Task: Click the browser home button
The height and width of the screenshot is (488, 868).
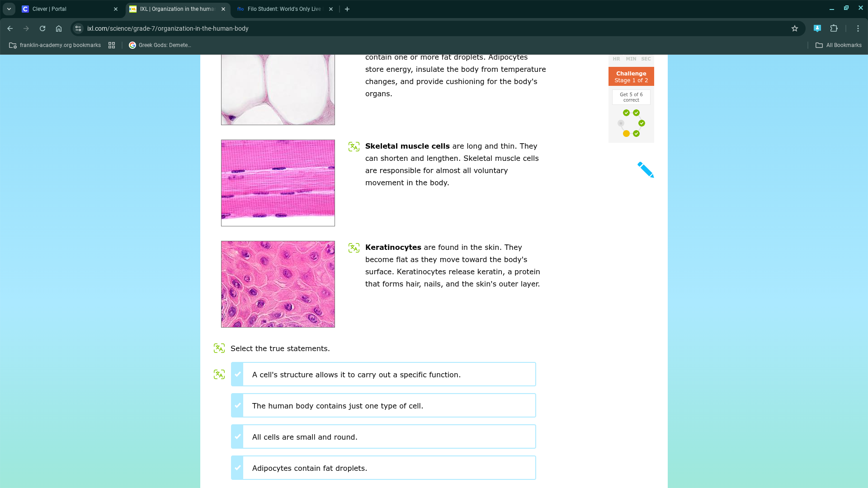Action: click(59, 28)
